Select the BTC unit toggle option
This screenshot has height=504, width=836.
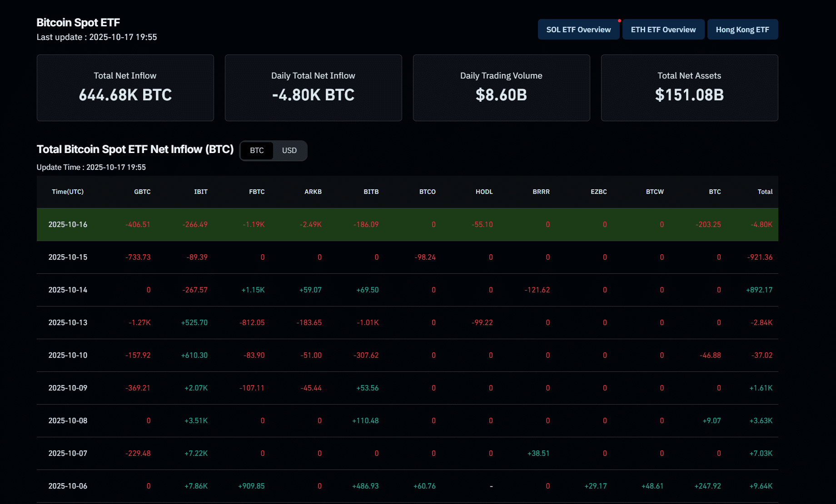(257, 151)
